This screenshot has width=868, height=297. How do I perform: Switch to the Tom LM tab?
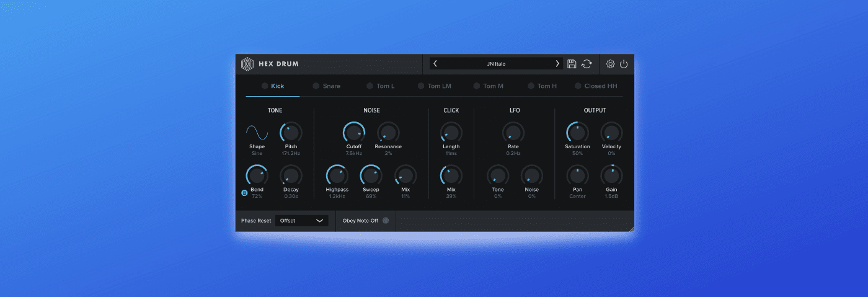435,86
